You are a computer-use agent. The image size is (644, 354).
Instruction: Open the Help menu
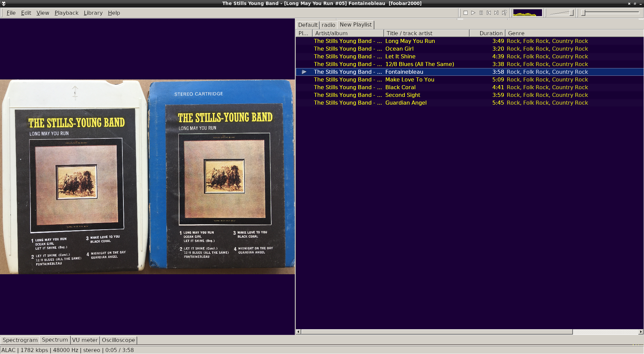click(x=114, y=13)
